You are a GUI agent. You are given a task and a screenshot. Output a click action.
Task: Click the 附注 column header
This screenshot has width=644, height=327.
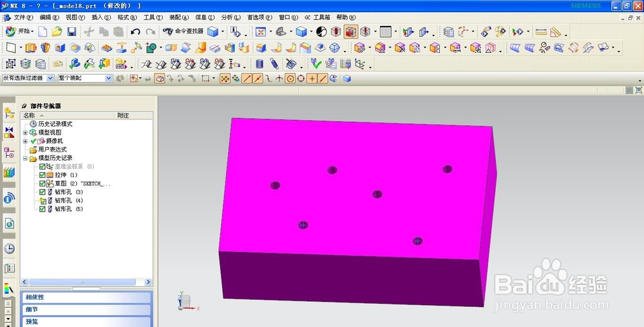(x=134, y=115)
